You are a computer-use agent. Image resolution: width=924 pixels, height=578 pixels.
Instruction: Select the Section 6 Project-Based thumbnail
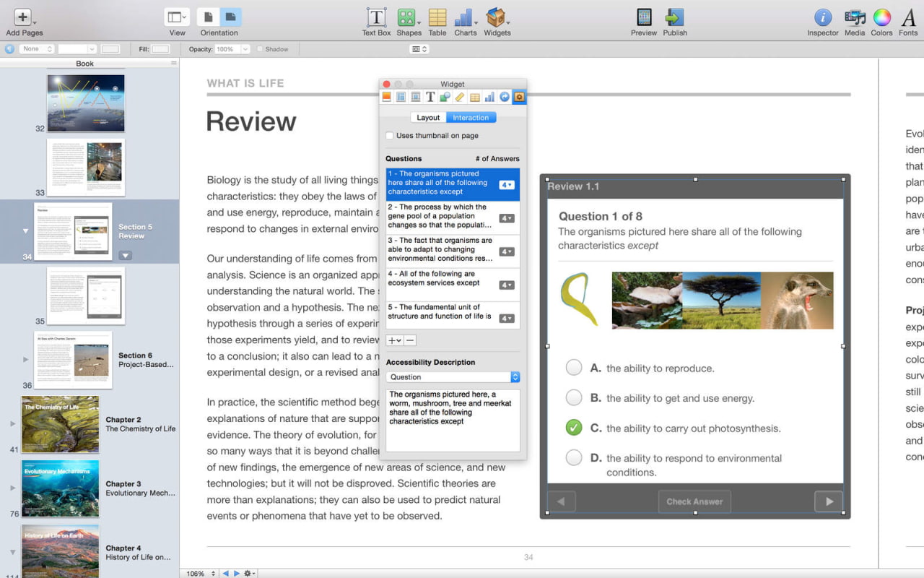click(72, 360)
